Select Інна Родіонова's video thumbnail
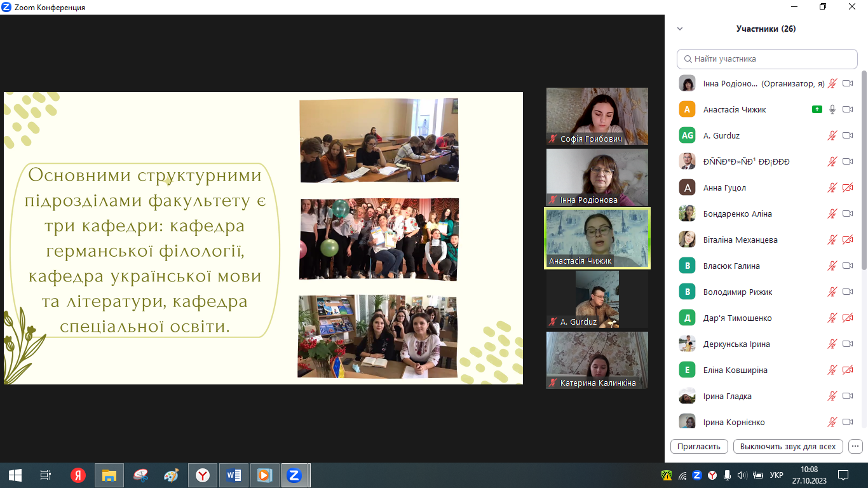 pyautogui.click(x=597, y=177)
